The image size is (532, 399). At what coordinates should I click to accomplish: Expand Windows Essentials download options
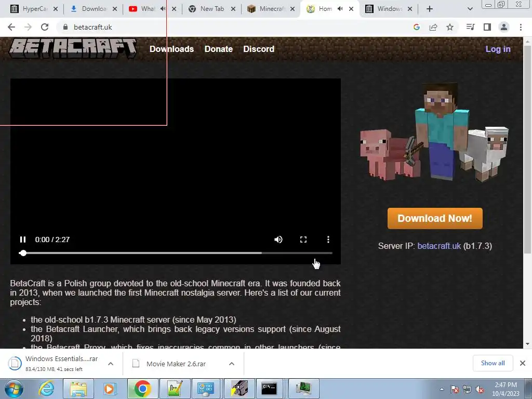(111, 364)
